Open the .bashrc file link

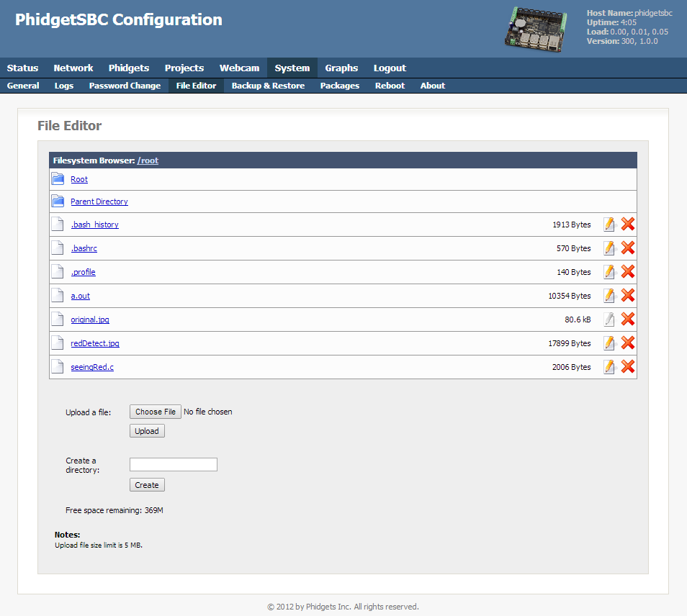click(x=84, y=248)
